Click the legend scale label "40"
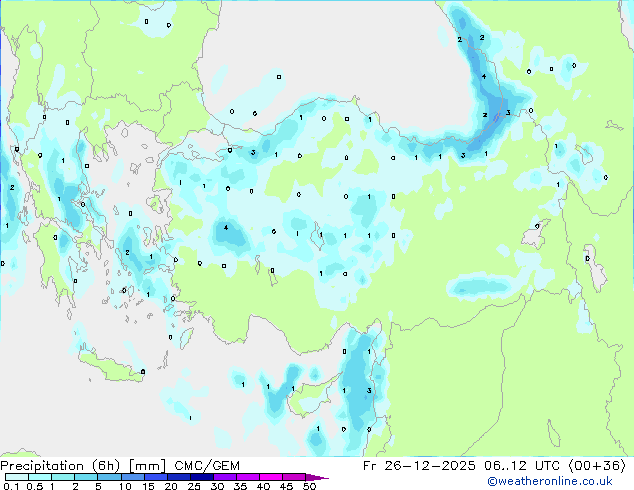The height and width of the screenshot is (490, 634). point(263,486)
